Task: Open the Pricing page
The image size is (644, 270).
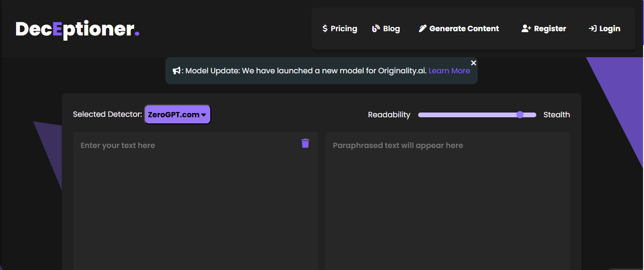Action: click(x=343, y=29)
